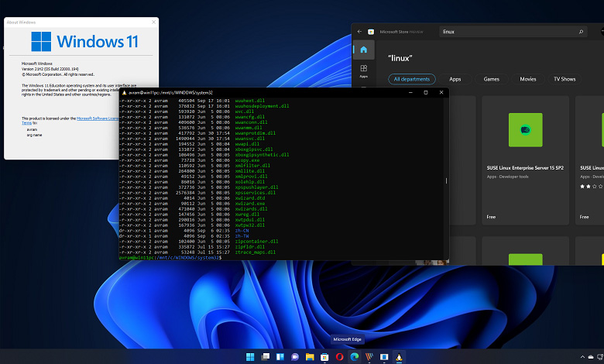Click the Microsoft Store taskbar icon

click(324, 356)
